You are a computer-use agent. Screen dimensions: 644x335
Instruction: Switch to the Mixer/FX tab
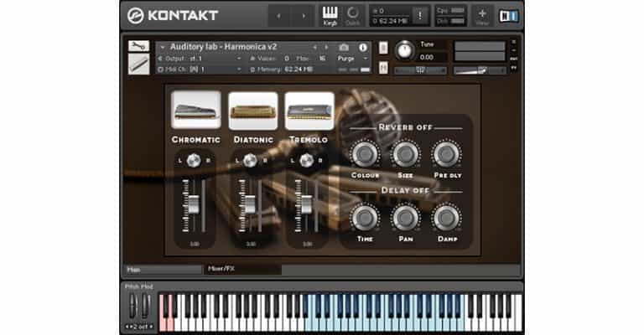pos(242,269)
